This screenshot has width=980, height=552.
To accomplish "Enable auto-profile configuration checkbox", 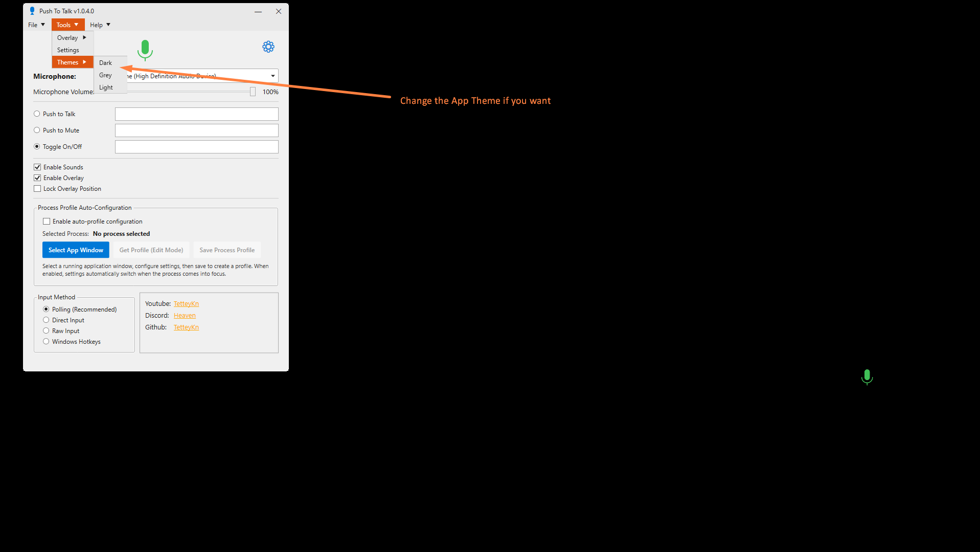I will coord(47,221).
